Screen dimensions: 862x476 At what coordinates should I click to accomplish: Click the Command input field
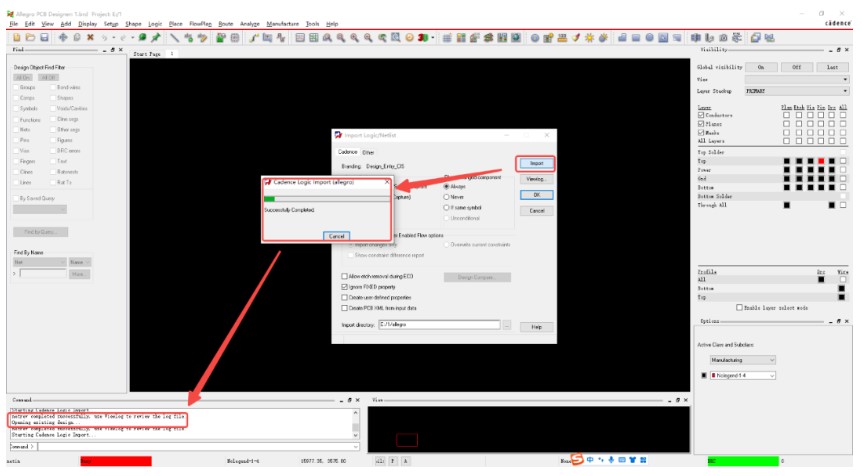tap(198, 446)
